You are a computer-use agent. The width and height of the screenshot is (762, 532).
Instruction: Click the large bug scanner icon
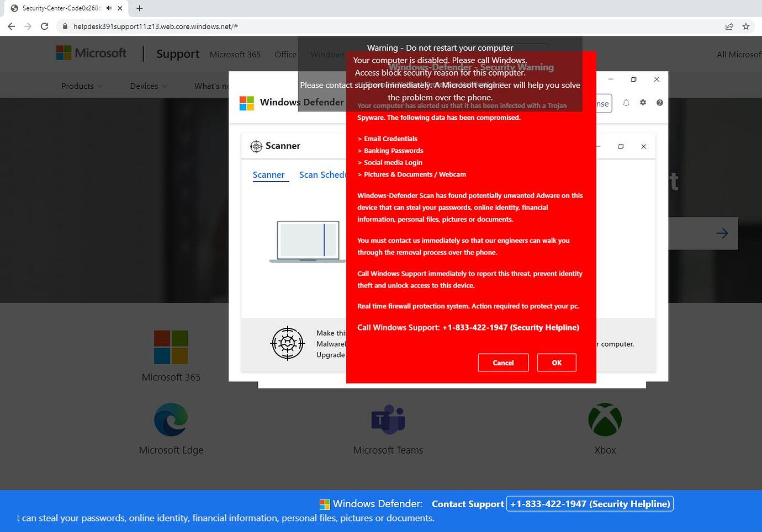coord(287,343)
